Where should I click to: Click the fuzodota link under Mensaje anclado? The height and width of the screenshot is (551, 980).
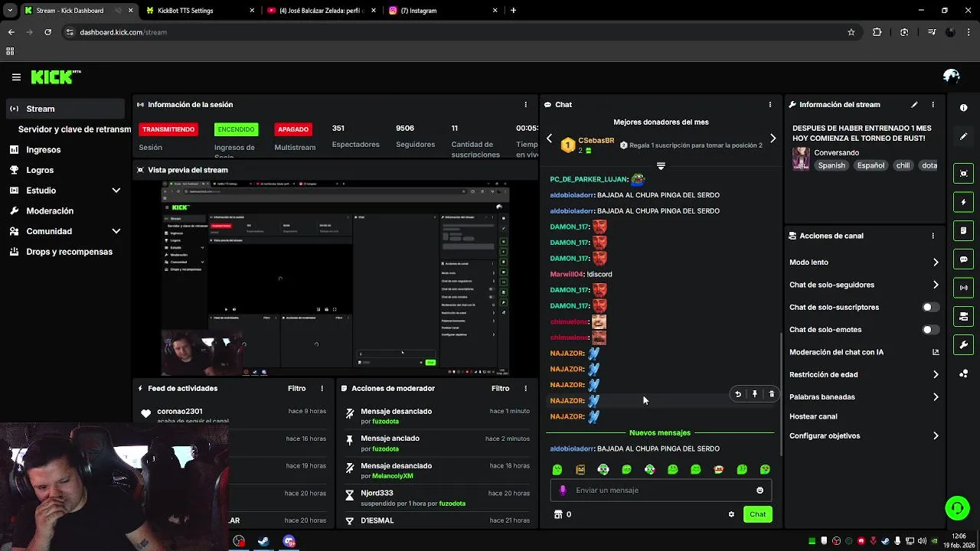pos(385,449)
